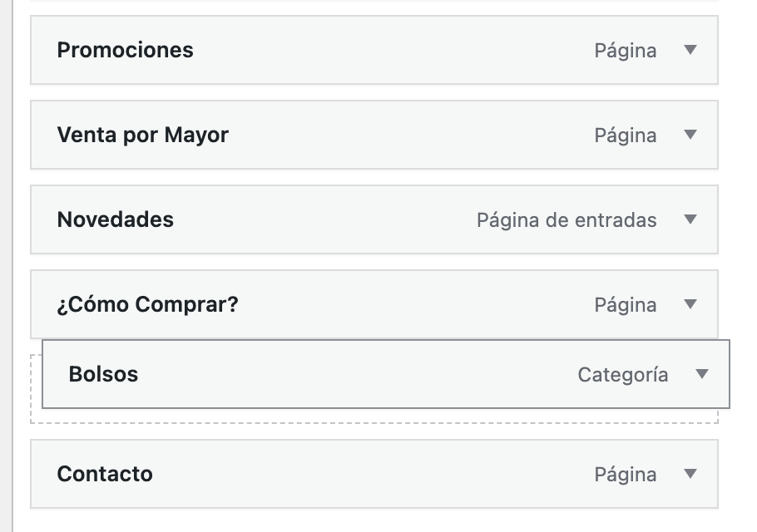Screen dimensions: 757x532
Task: Select the Promociones menu item title
Action: pos(125,50)
